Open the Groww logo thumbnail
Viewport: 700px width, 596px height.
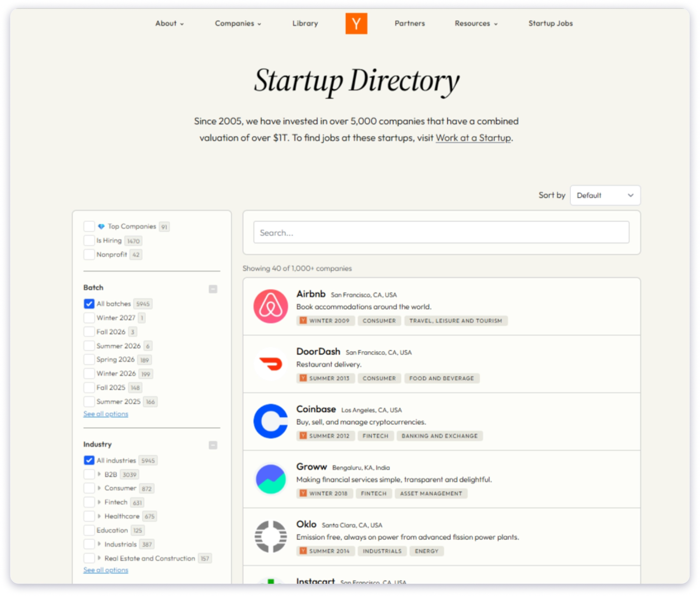coord(271,479)
